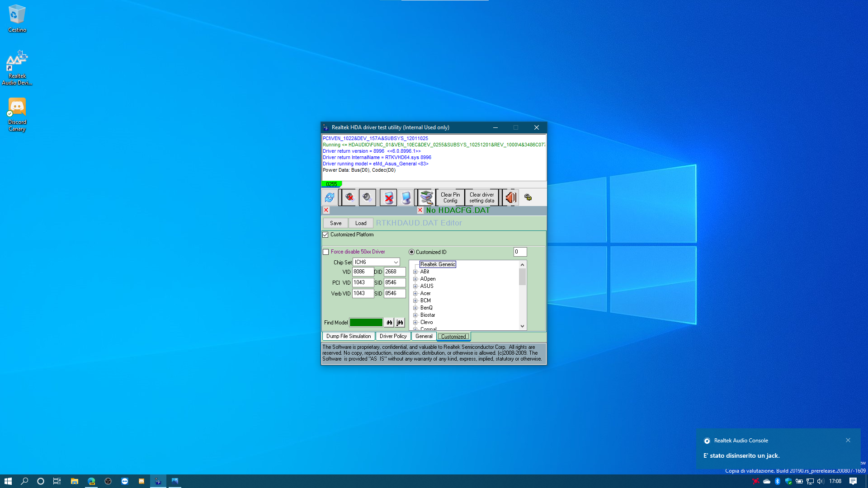
Task: Click the volume speaker tray icon
Action: coord(821,481)
